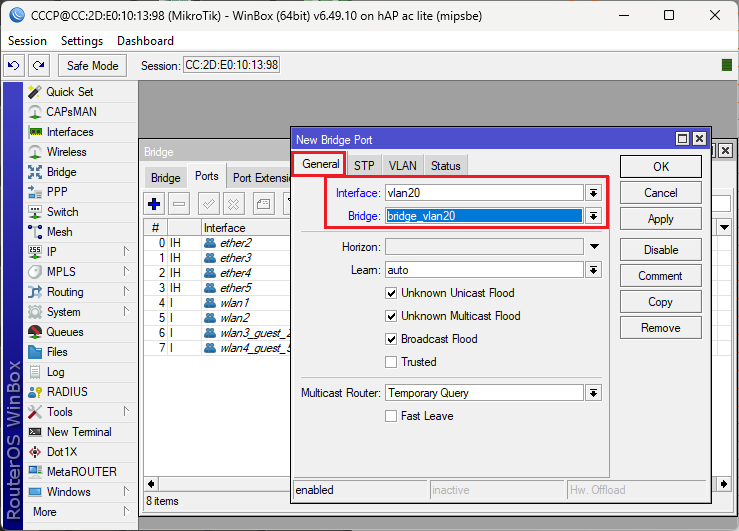Click the Copy button
Screen dimensions: 739x531
click(660, 302)
